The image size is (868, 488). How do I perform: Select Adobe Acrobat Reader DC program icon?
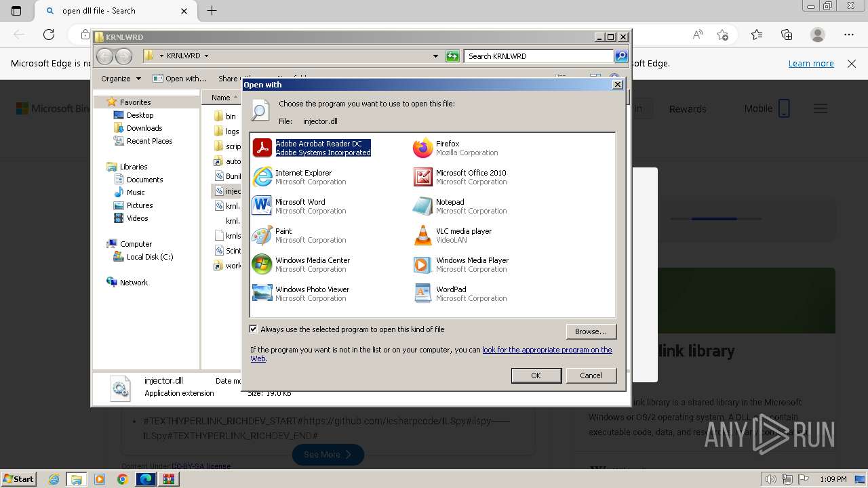click(x=262, y=148)
